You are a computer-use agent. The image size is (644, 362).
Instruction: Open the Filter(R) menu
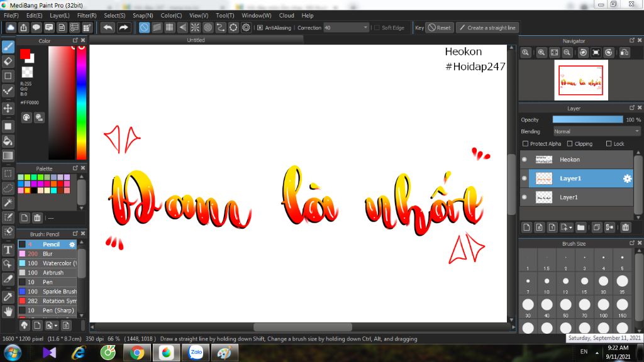pyautogui.click(x=87, y=15)
